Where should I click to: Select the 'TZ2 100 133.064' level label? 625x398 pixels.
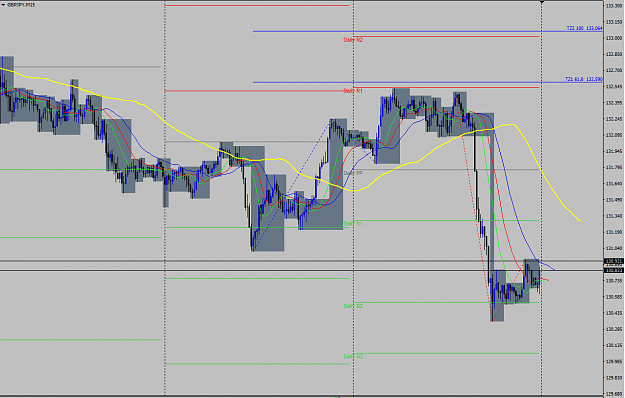click(x=584, y=28)
